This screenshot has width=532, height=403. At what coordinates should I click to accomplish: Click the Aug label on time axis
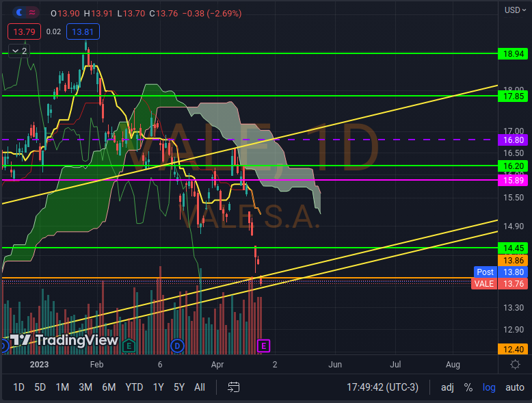[453, 365]
